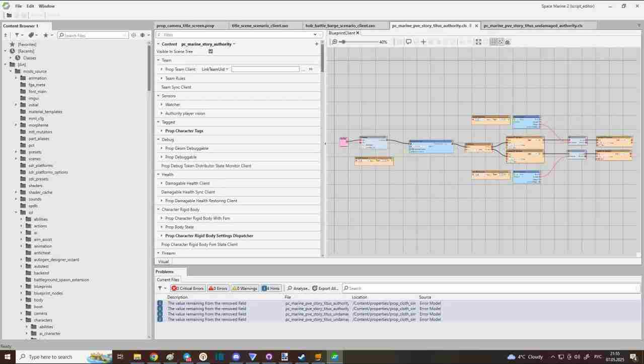The height and width of the screenshot is (364, 644).
Task: Toggle the grid display icon in blueprint toolbar
Action: click(493, 42)
